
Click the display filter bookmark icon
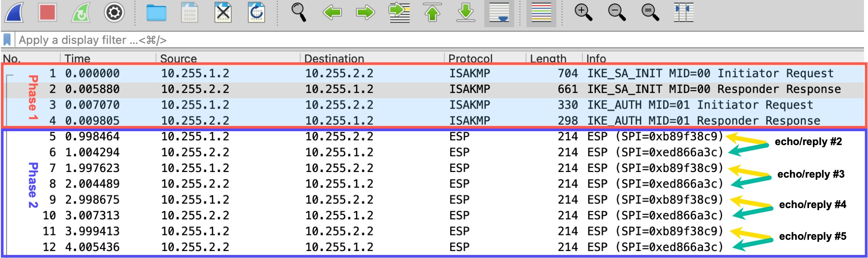coord(7,40)
